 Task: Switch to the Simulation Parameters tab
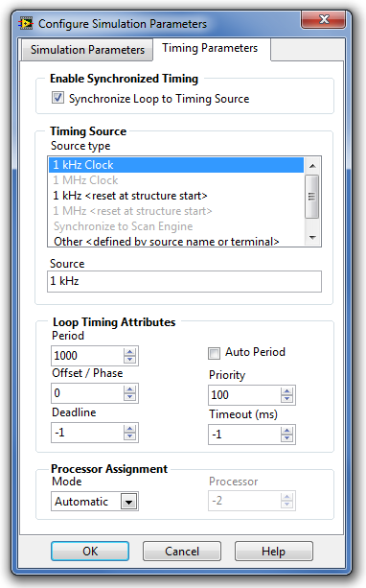pyautogui.click(x=87, y=50)
